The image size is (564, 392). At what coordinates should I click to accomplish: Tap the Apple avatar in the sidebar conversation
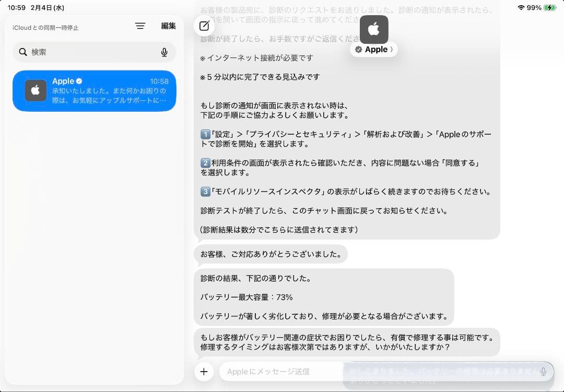[x=36, y=91]
